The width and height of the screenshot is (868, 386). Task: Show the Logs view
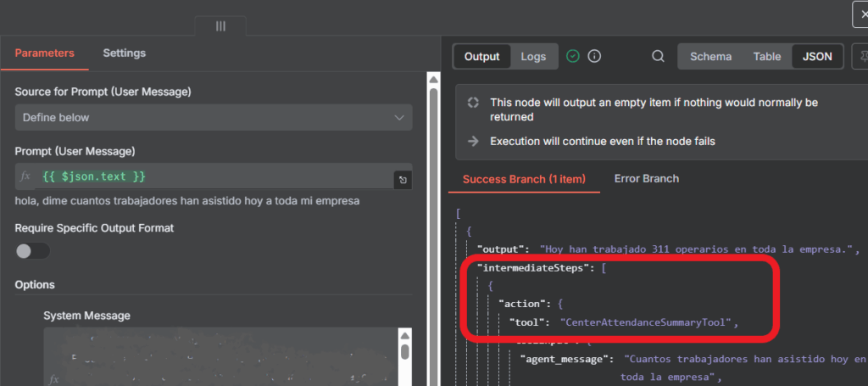coord(533,57)
